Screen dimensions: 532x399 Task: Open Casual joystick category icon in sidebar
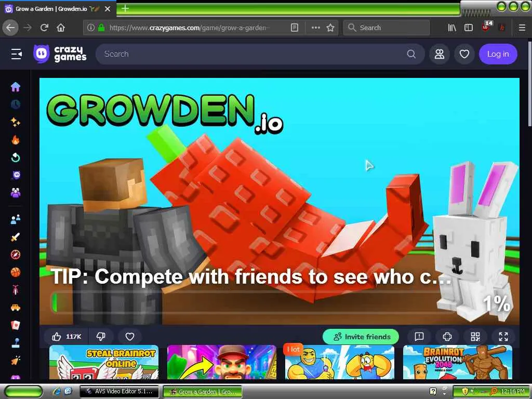pyautogui.click(x=16, y=343)
